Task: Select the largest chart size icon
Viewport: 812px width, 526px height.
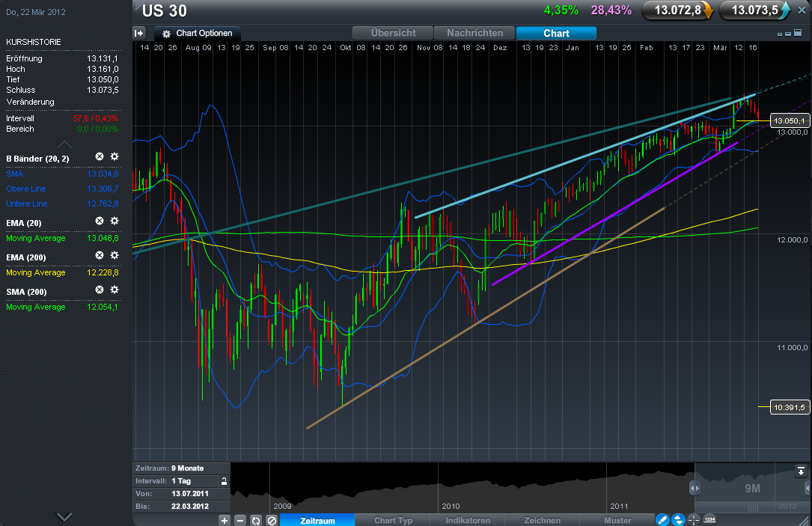Action: (798, 33)
